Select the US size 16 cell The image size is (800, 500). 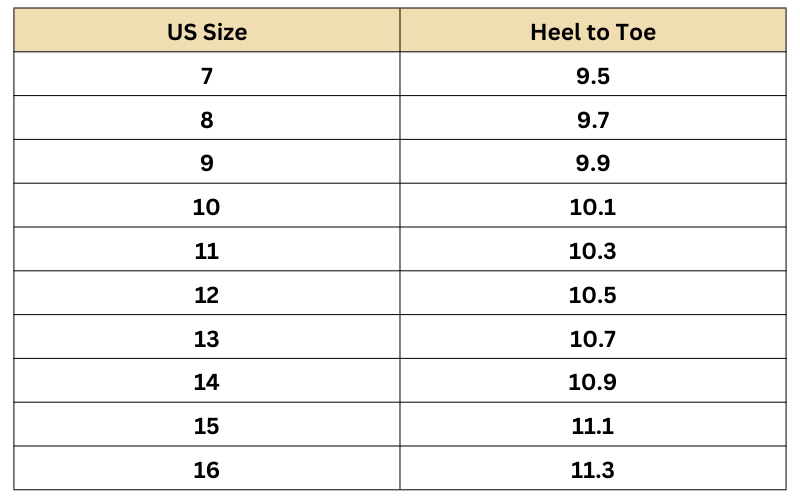[x=206, y=469]
